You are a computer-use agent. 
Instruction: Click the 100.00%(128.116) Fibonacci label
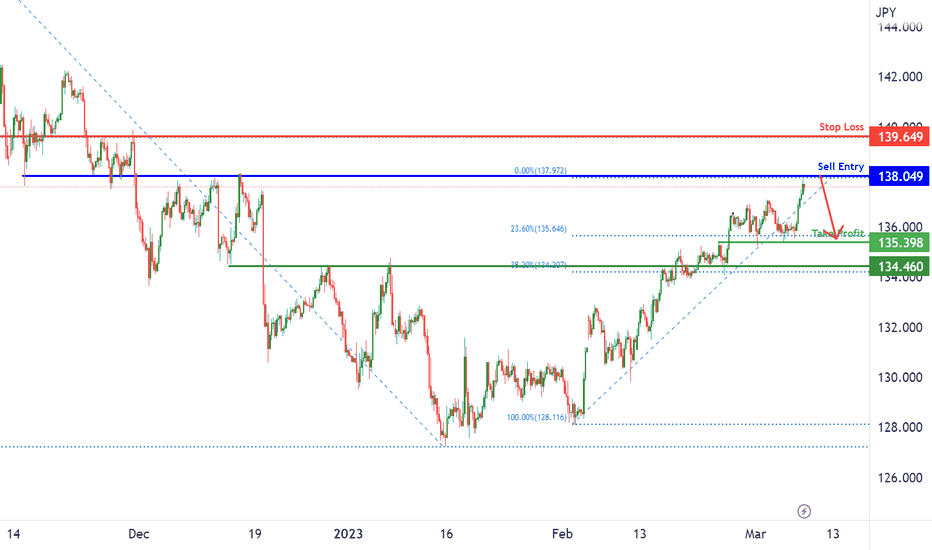(537, 417)
